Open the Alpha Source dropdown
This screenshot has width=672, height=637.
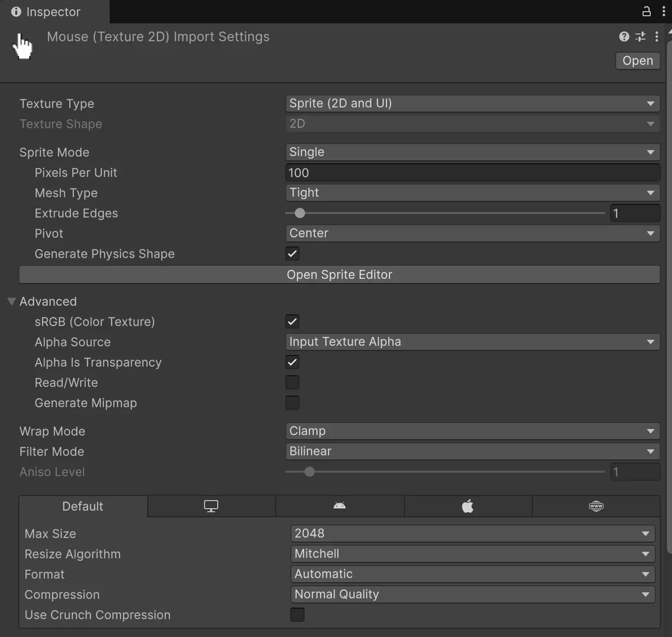click(x=473, y=342)
